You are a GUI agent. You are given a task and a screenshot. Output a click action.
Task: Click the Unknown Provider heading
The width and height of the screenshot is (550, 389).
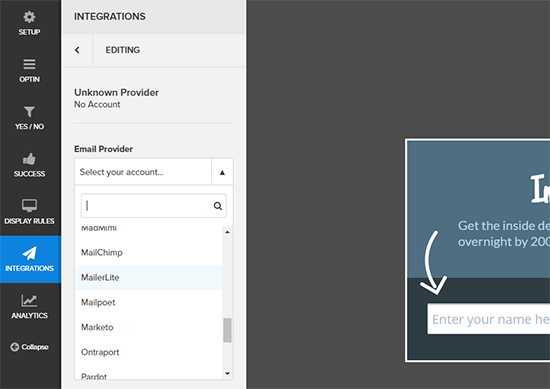tap(116, 93)
